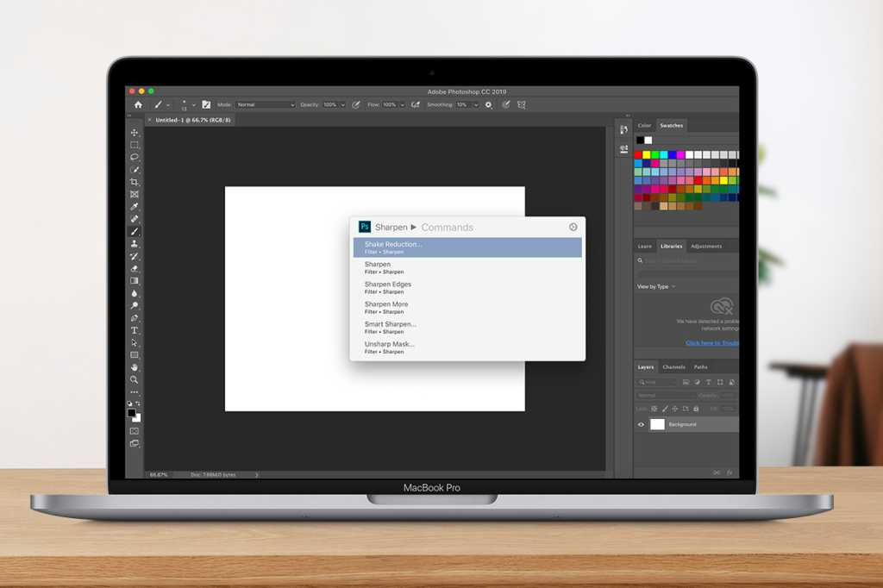Open the blend Mode dropdown showing Normal
Image resolution: width=883 pixels, height=588 pixels.
tap(266, 104)
